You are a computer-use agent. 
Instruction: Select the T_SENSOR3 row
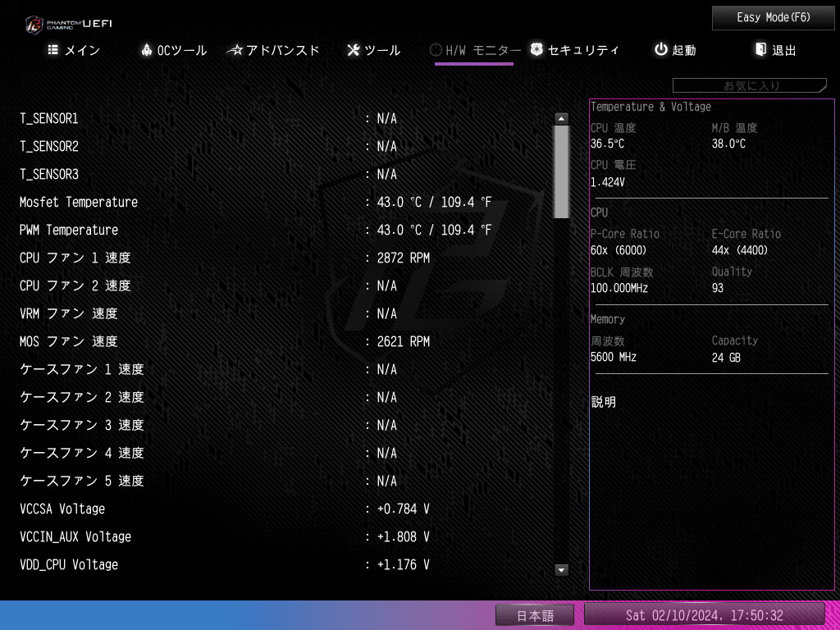pos(284,174)
